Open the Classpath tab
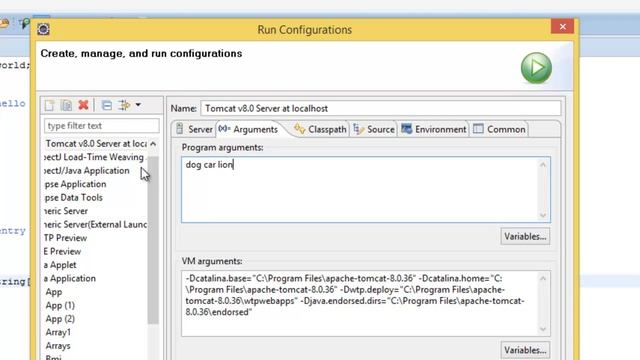The width and height of the screenshot is (640, 360). click(x=321, y=129)
